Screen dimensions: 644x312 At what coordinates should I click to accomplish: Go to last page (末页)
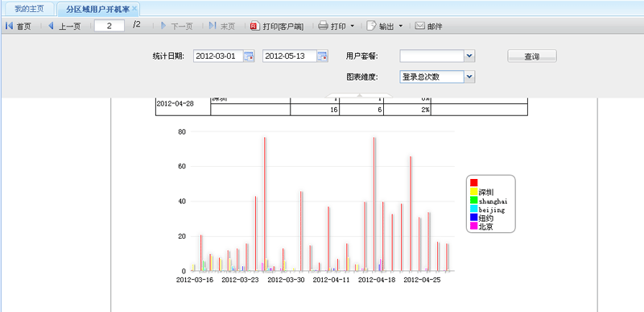tap(222, 27)
